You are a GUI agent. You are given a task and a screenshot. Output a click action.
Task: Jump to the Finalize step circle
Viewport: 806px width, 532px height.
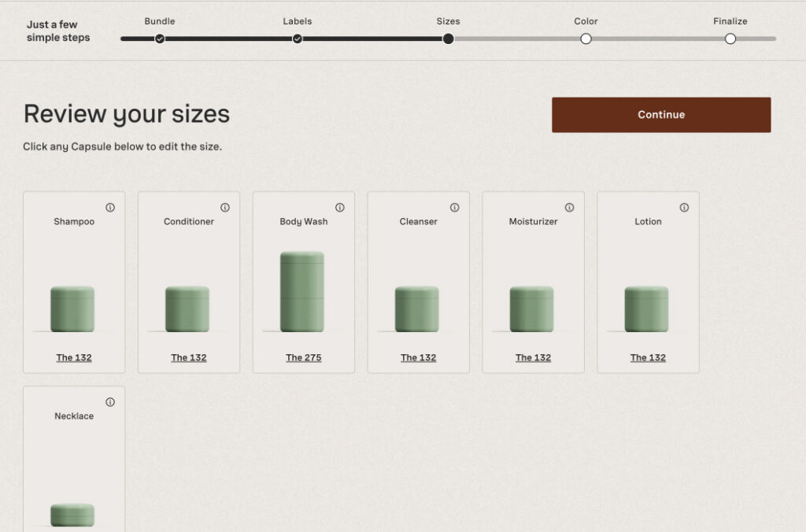[x=730, y=39]
